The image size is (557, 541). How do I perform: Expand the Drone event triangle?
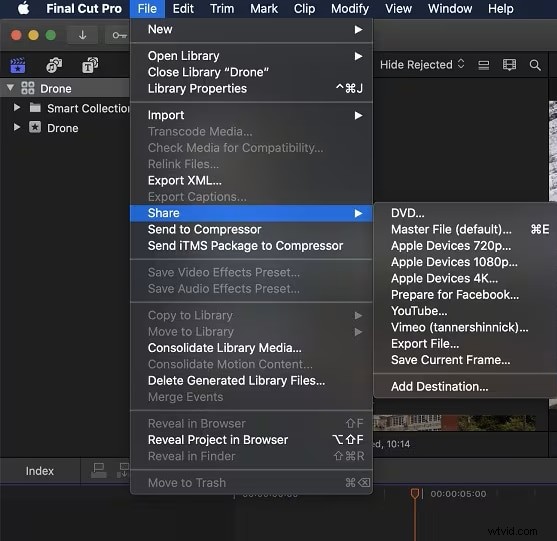coord(16,127)
